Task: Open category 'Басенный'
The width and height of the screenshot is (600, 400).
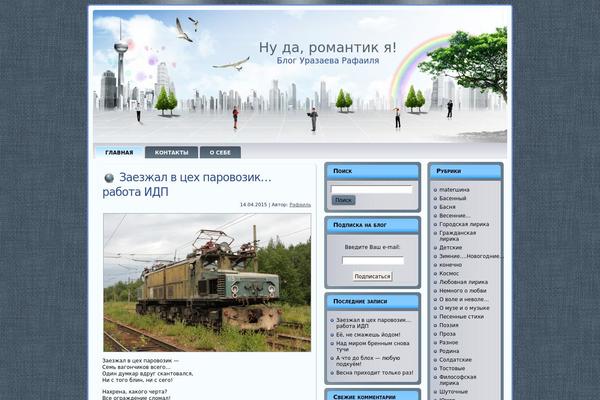Action: 453,198
